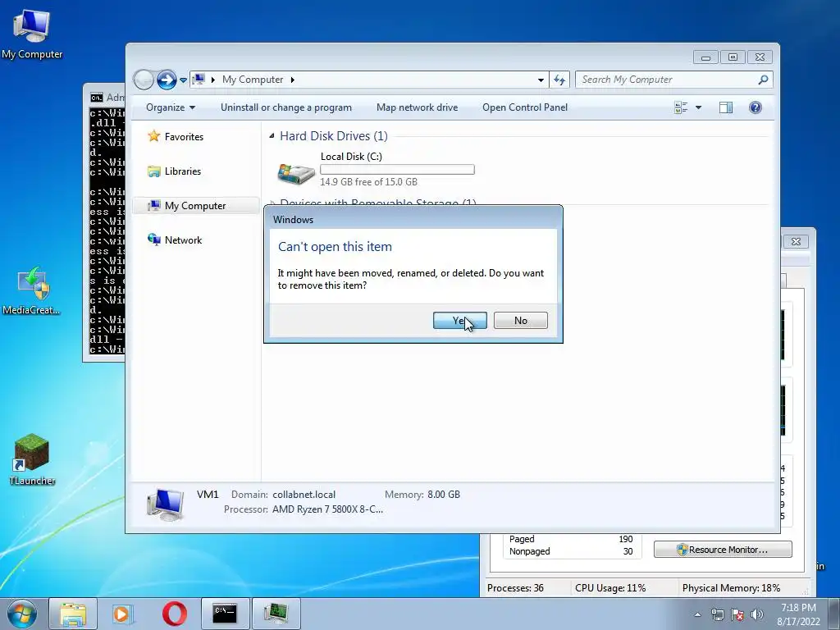Click Resource Monitor button in Task Manager
This screenshot has width=840, height=630.
[x=723, y=549]
